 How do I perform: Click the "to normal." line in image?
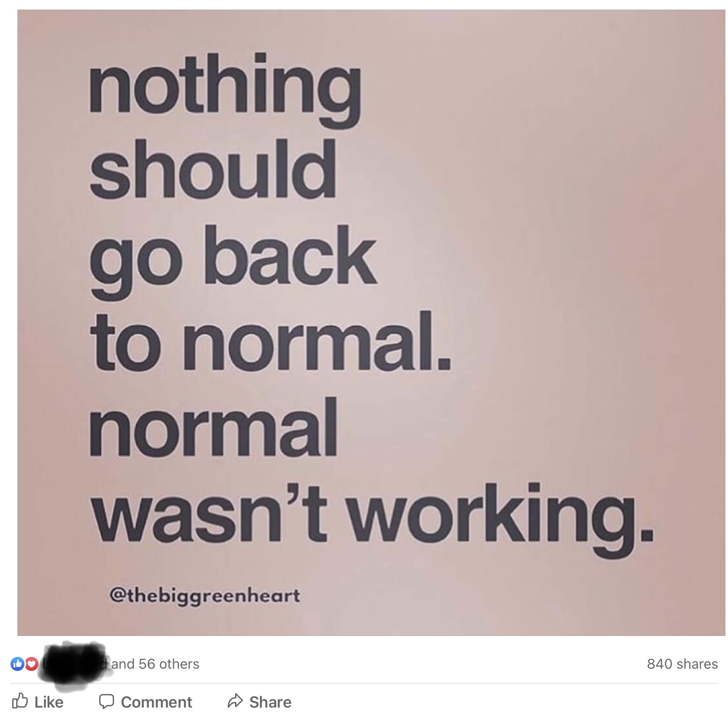point(270,340)
